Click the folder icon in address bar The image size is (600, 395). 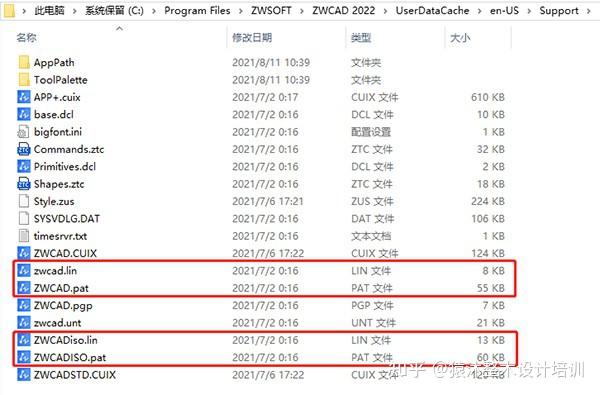(x=8, y=10)
